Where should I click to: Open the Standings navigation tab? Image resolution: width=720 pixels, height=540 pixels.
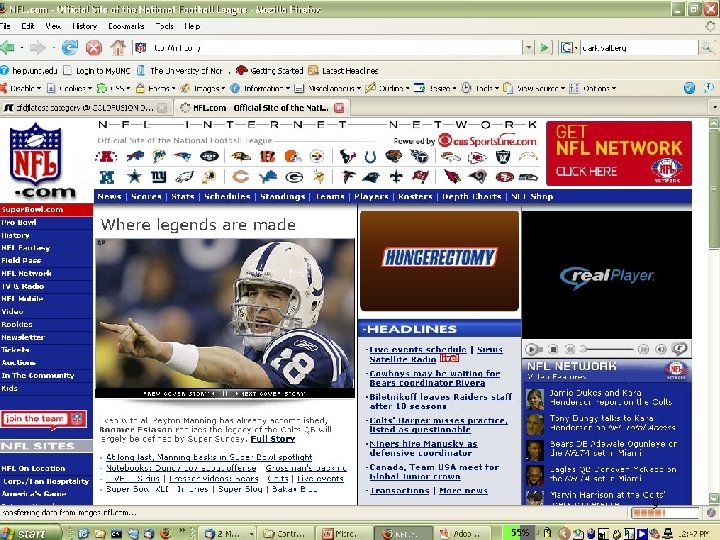point(282,197)
